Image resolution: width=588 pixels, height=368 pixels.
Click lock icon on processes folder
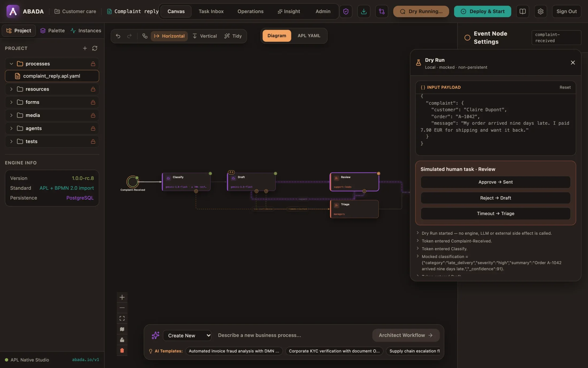93,64
